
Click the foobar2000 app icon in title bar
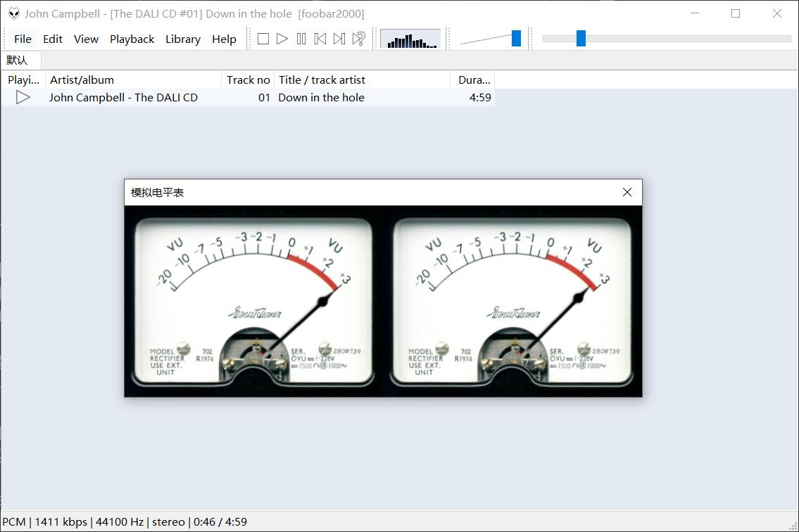click(13, 13)
